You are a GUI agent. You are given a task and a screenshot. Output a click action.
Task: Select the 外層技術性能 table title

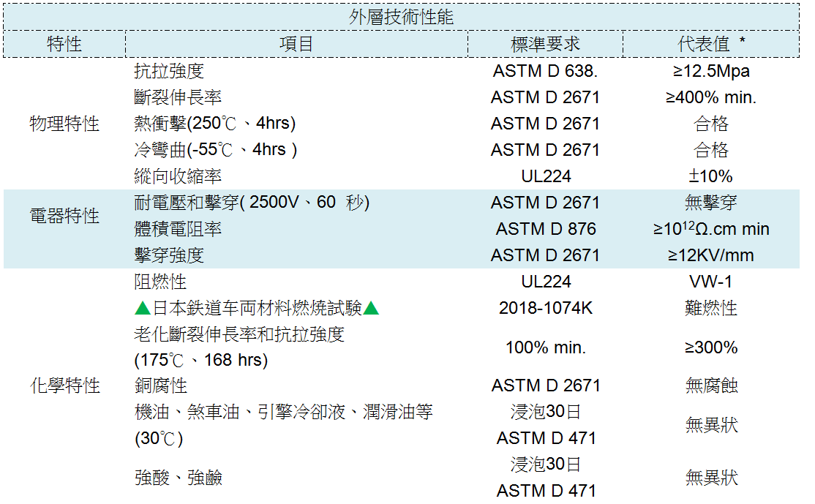(401, 18)
